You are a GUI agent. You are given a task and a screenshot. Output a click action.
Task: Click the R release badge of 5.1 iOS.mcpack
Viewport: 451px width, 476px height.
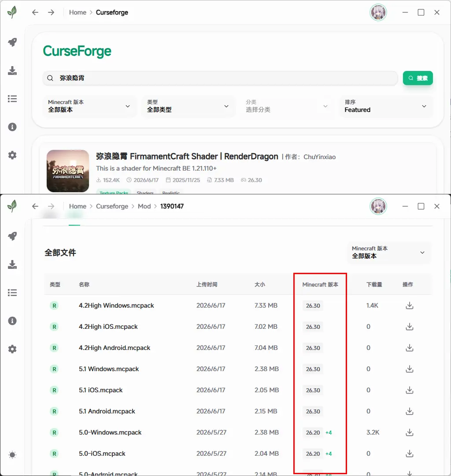54,390
